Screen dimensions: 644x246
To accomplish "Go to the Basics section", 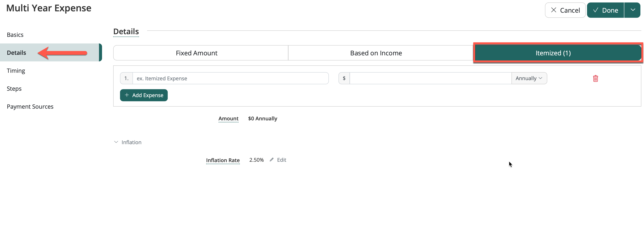I will pos(15,35).
